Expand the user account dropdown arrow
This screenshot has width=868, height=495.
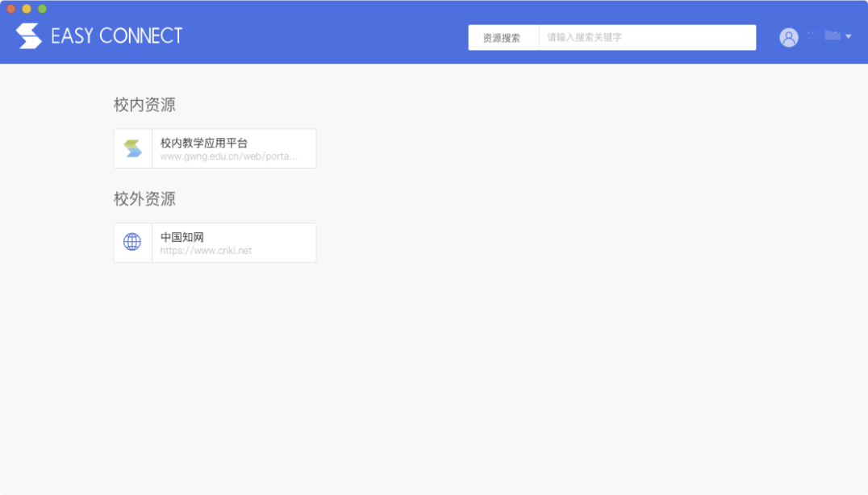849,37
